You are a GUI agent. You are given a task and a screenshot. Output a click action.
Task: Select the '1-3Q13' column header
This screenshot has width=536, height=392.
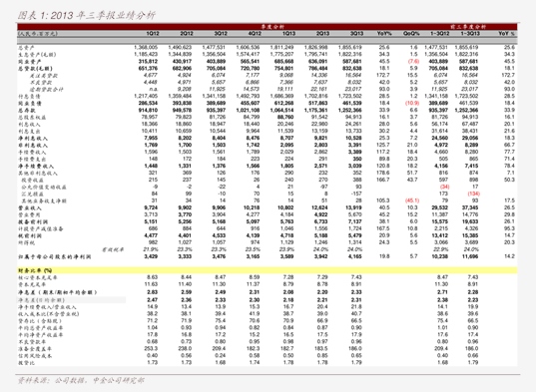coord(470,34)
